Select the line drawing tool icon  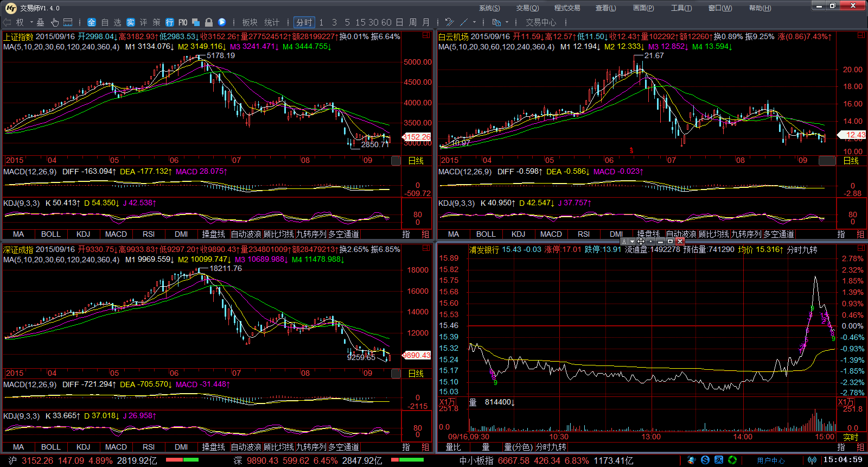click(x=464, y=22)
